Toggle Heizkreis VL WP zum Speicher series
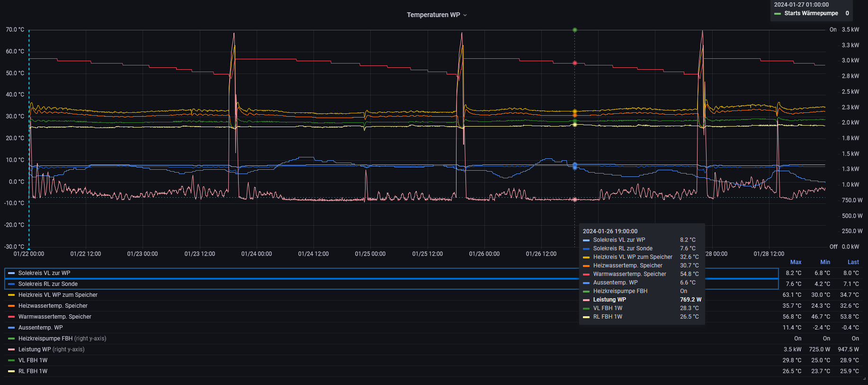Screen dimensions: 868x385 pyautogui.click(x=58, y=295)
